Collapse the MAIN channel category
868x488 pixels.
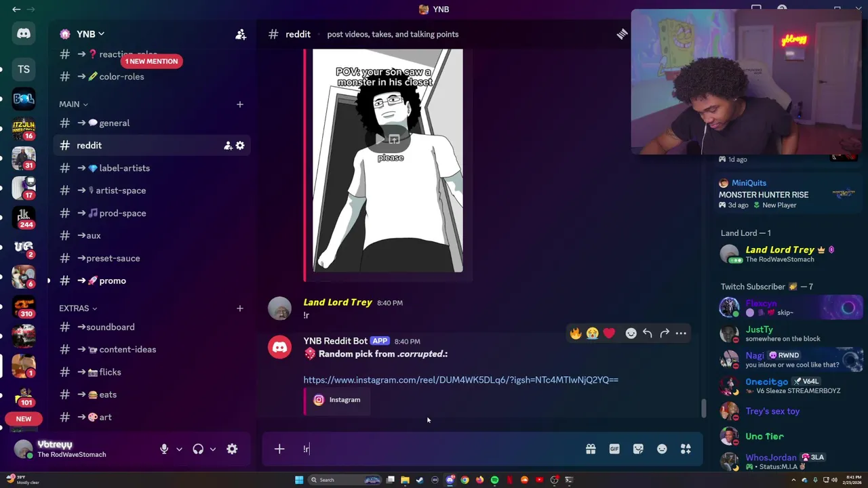[73, 104]
